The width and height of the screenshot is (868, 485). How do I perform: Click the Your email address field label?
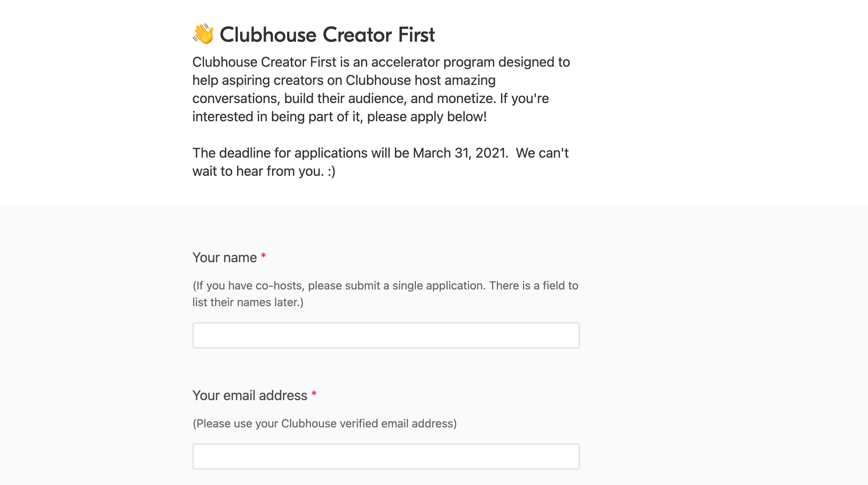click(250, 396)
